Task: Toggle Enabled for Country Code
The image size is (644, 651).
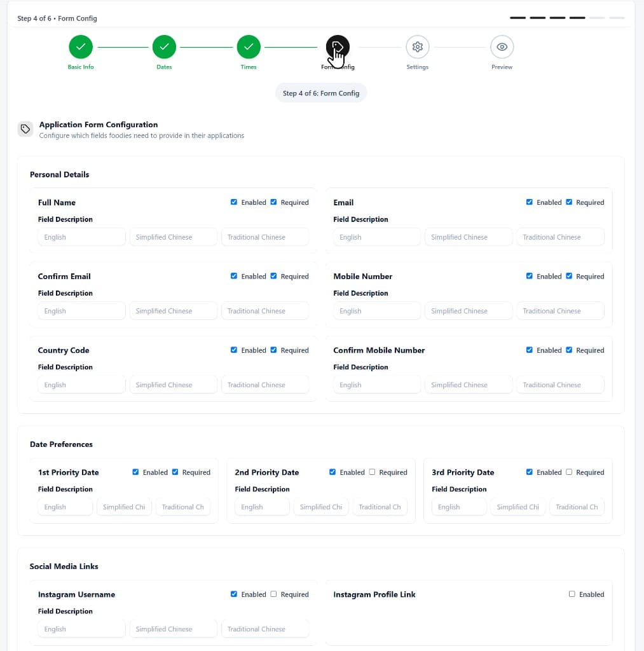Action: 234,350
